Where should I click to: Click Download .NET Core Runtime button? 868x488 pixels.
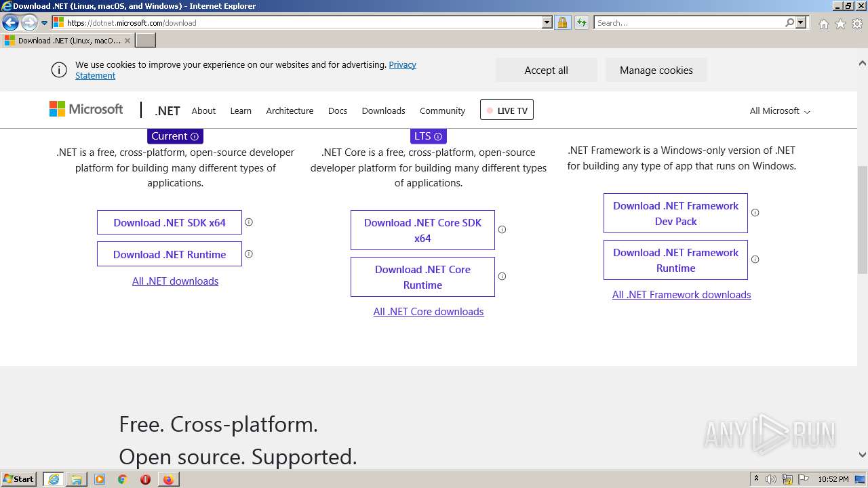(x=422, y=277)
